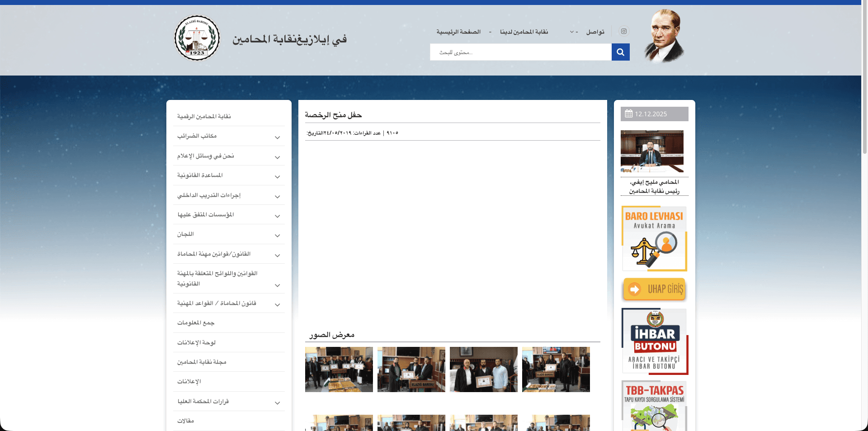Viewport: 868px width, 431px height.
Task: Expand قانون المحاماة / القواعد المهنية chevron
Action: pyautogui.click(x=278, y=305)
